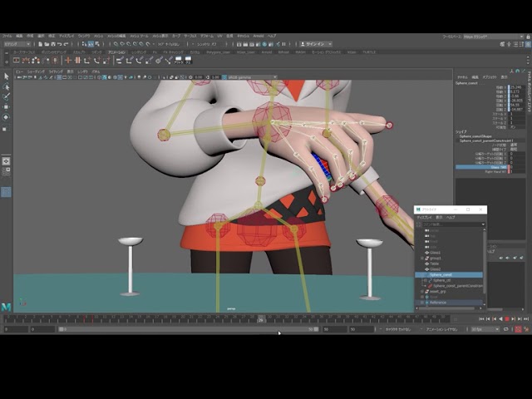Select Glass1 in the Outliner
The height and width of the screenshot is (399, 532).
pyautogui.click(x=436, y=253)
